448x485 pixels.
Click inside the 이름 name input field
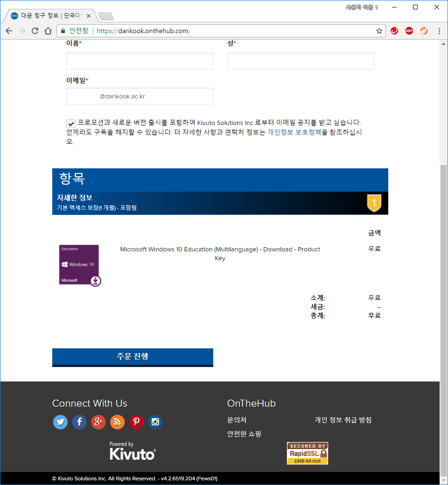139,61
